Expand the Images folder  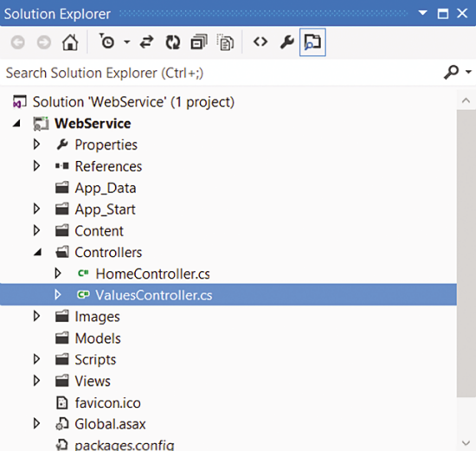click(x=36, y=316)
